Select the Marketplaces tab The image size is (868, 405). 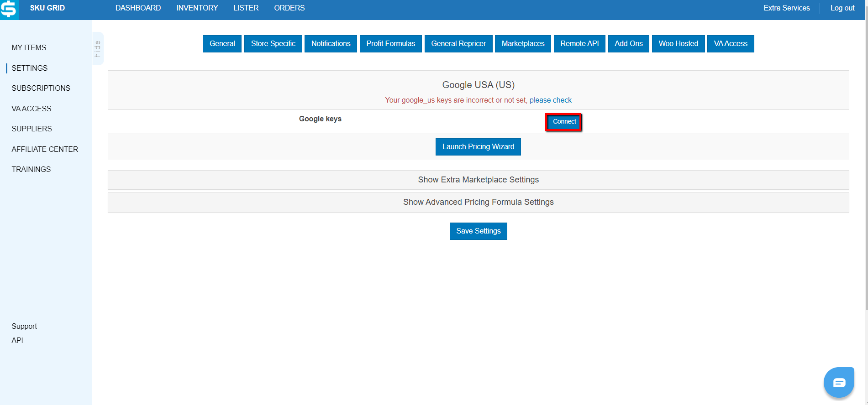click(523, 44)
